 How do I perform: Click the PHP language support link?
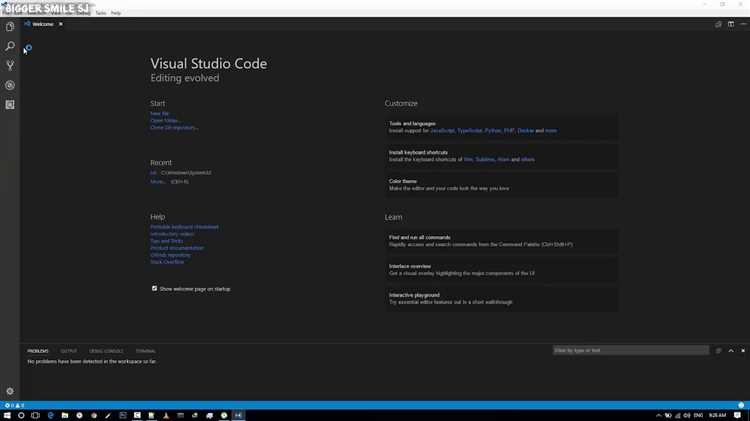point(509,131)
